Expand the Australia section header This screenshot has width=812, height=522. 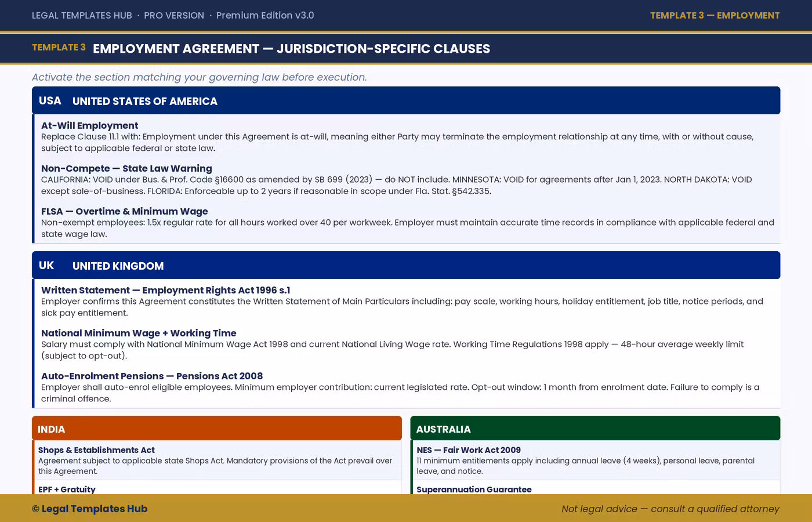click(594, 429)
